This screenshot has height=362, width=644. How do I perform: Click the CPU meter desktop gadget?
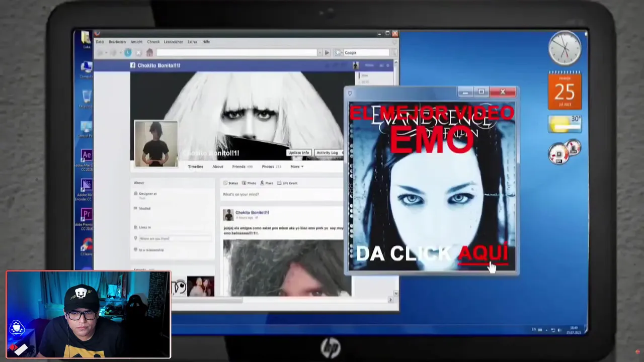click(565, 153)
